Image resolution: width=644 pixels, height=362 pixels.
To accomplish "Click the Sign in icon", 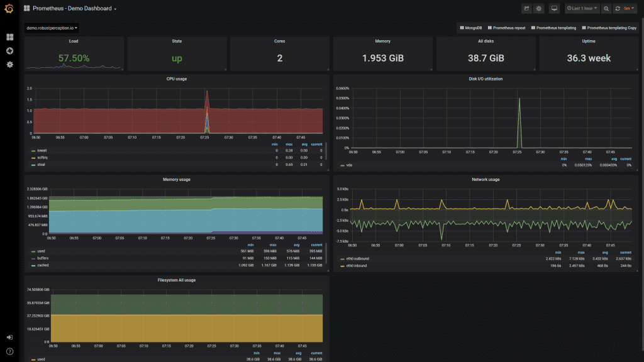I will click(x=9, y=337).
